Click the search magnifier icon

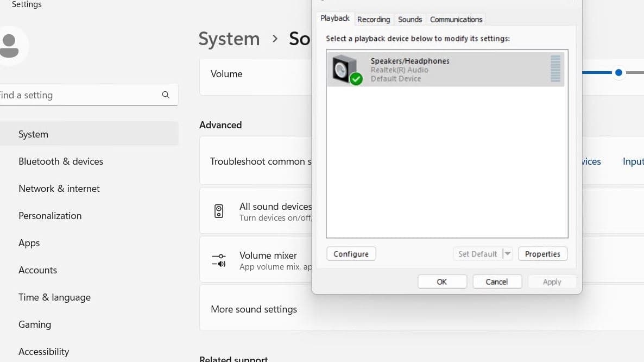point(166,95)
